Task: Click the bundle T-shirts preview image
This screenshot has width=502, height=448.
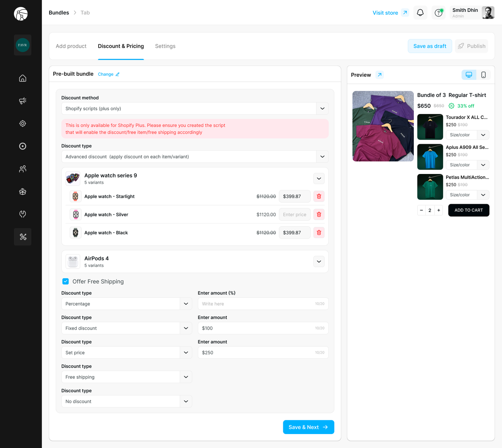Action: pyautogui.click(x=383, y=126)
